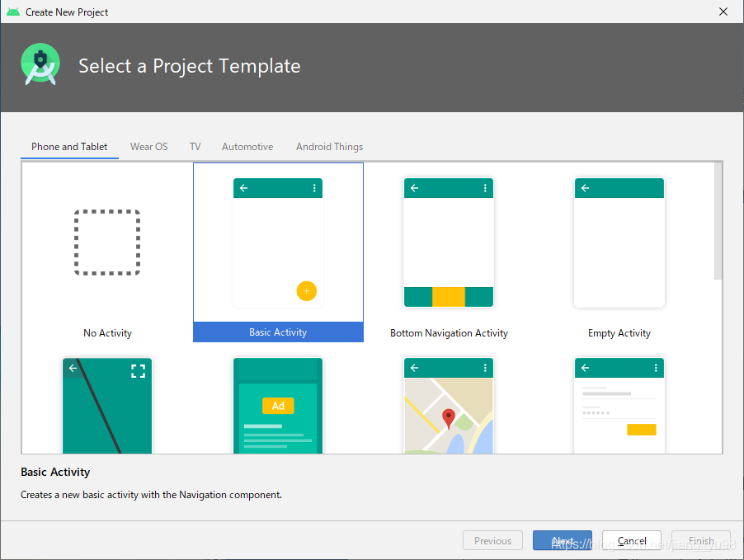
Task: Click the red map pin in Maps template
Action: coord(449,419)
